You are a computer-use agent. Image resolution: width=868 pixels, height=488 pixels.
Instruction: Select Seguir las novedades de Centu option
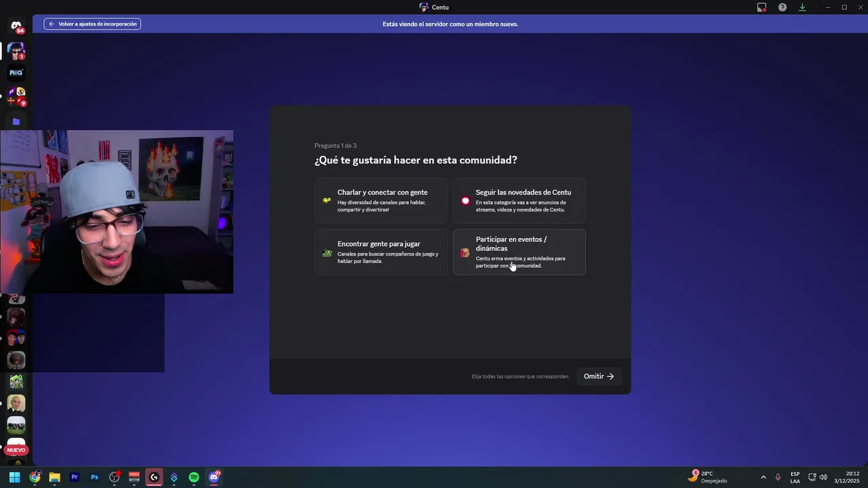[519, 201]
